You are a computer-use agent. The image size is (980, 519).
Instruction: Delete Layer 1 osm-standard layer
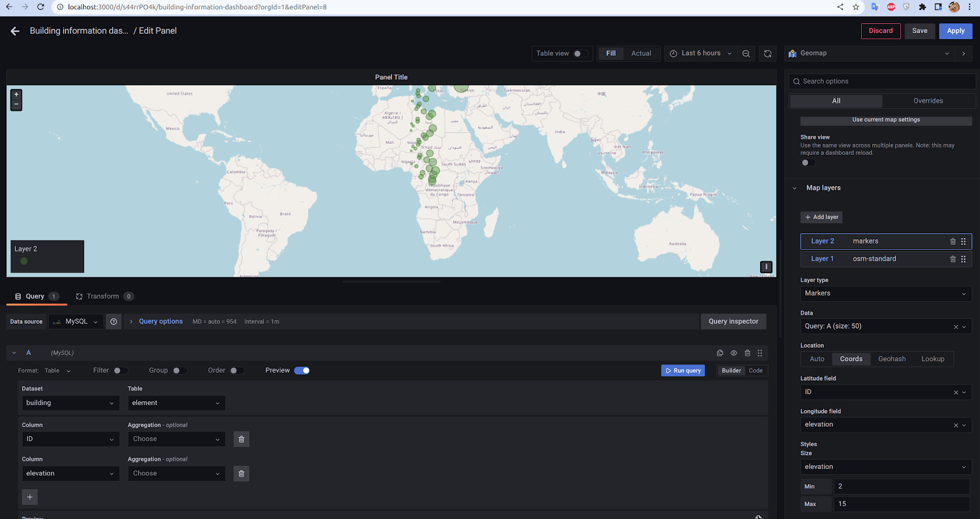pyautogui.click(x=952, y=259)
